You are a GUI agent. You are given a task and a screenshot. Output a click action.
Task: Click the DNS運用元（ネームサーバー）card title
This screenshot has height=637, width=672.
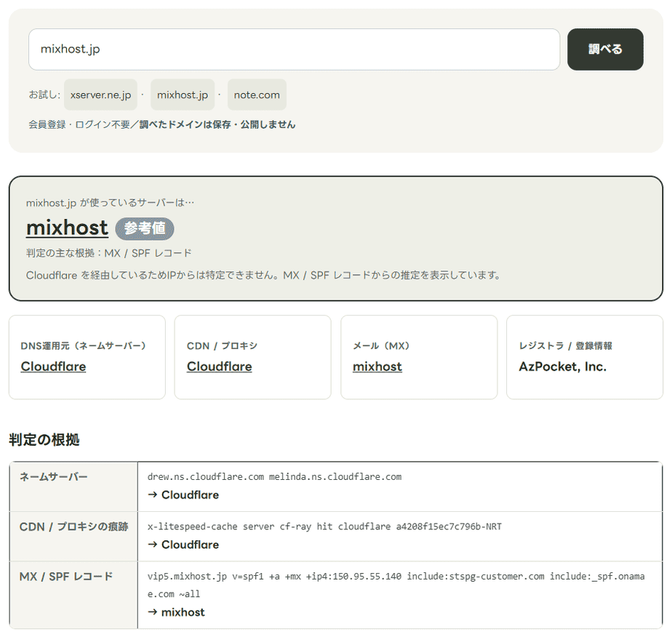click(83, 345)
